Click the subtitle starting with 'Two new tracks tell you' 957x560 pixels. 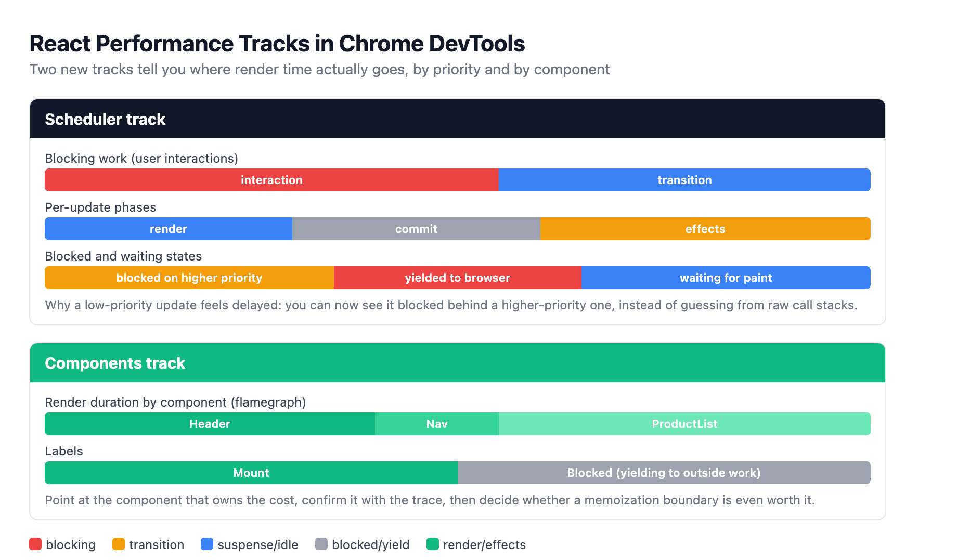(x=319, y=70)
